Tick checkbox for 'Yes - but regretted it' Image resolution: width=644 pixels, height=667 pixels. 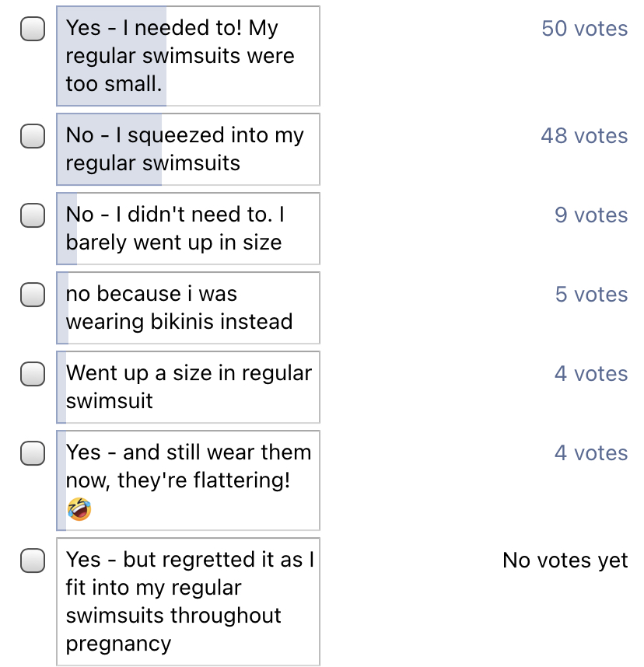coord(33,560)
